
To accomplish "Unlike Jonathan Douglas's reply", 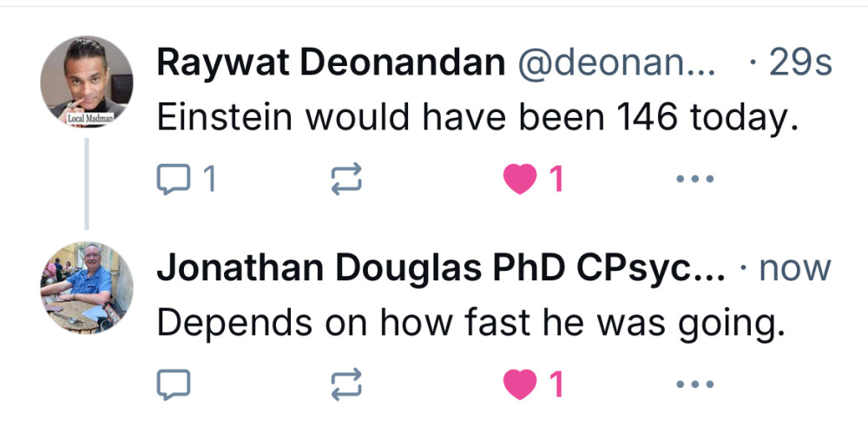I will pos(520,385).
